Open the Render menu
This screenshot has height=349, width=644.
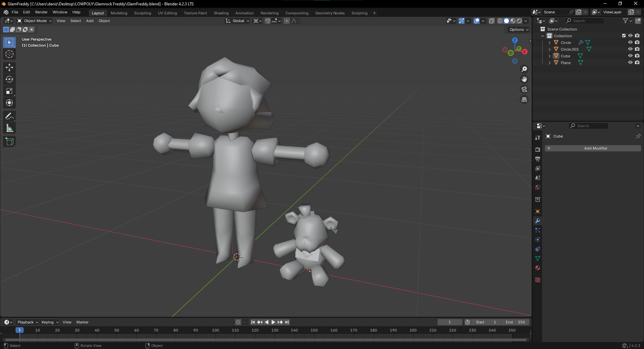click(x=41, y=12)
